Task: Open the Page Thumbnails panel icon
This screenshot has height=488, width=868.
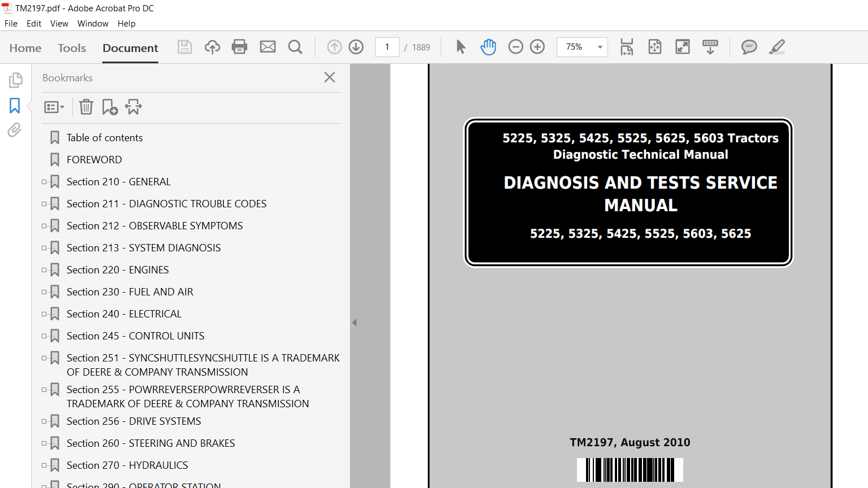Action: 15,80
